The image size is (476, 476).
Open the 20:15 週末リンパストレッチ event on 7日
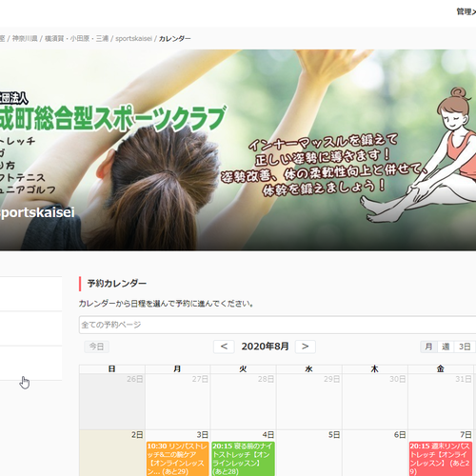tap(441, 459)
